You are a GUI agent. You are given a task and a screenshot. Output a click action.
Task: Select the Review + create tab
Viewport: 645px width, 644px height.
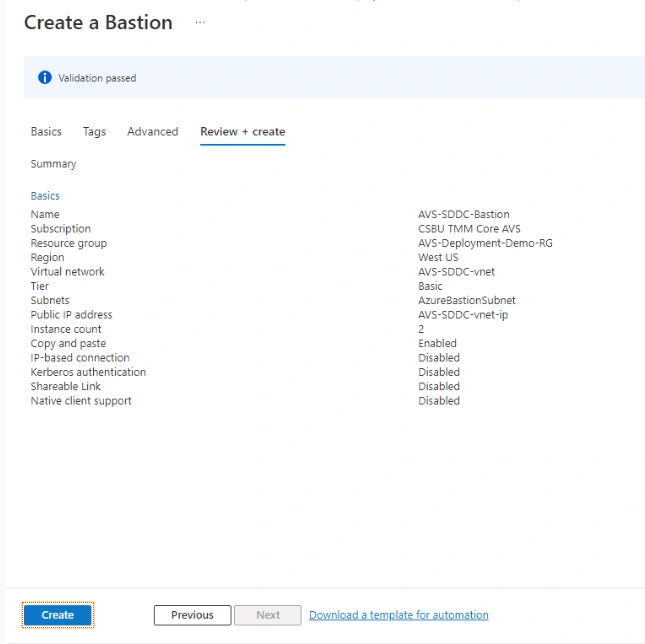click(x=243, y=132)
